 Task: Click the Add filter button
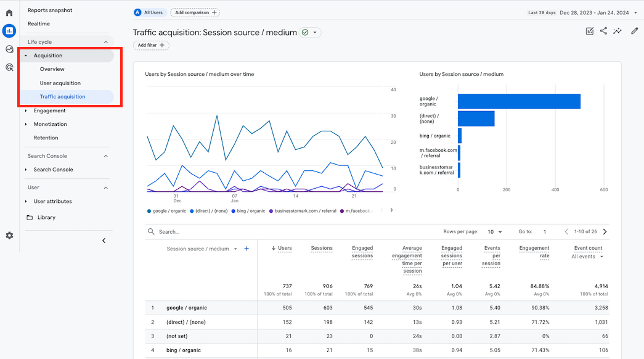click(151, 45)
